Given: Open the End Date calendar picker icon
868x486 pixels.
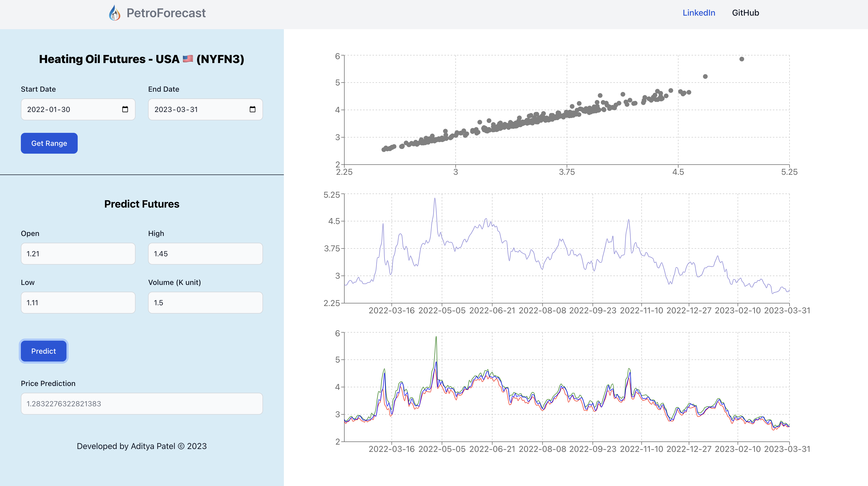Looking at the screenshot, I should [x=252, y=109].
